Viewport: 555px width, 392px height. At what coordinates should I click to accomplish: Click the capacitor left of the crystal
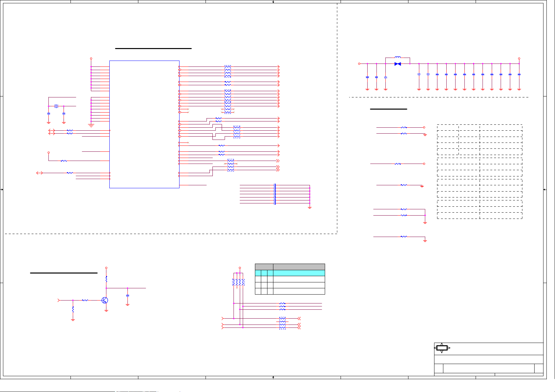[x=49, y=113]
